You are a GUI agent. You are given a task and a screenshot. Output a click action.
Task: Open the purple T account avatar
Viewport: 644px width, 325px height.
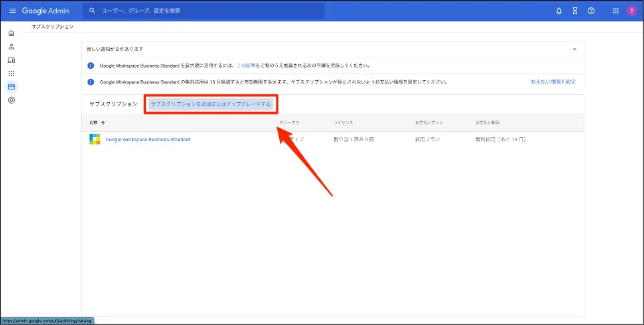(x=632, y=11)
